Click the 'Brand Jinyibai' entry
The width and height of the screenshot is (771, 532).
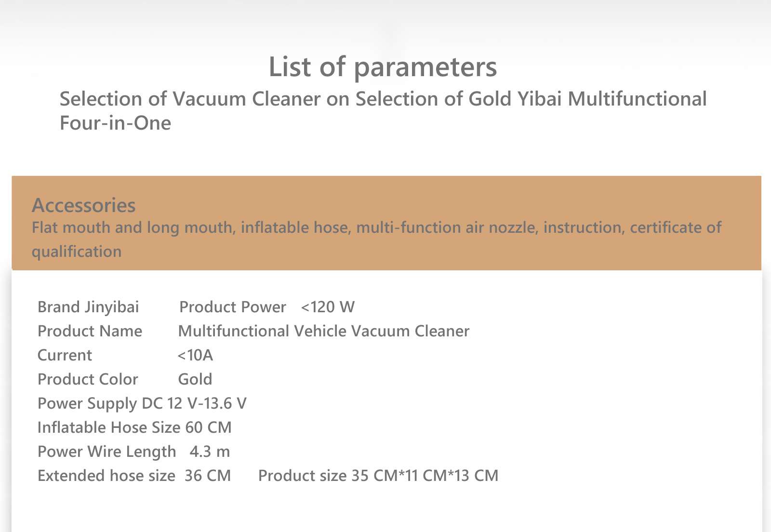[x=88, y=307]
